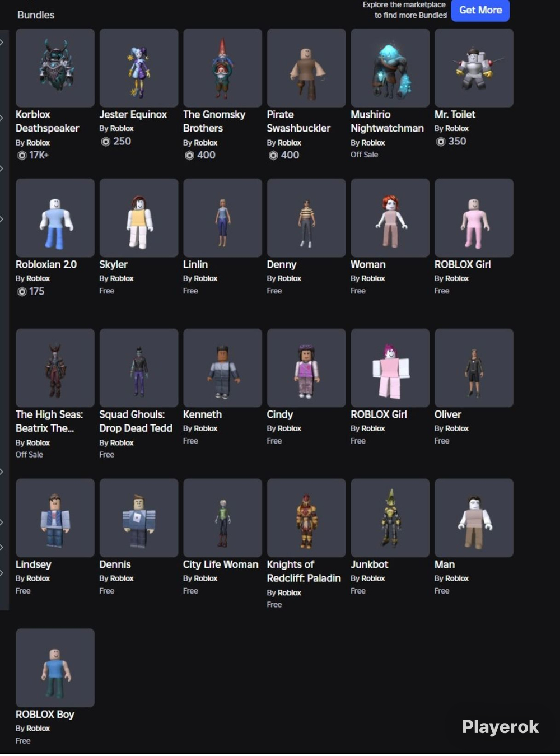The image size is (560, 756).
Task: Click the Jester Equinox title link
Action: click(x=133, y=114)
